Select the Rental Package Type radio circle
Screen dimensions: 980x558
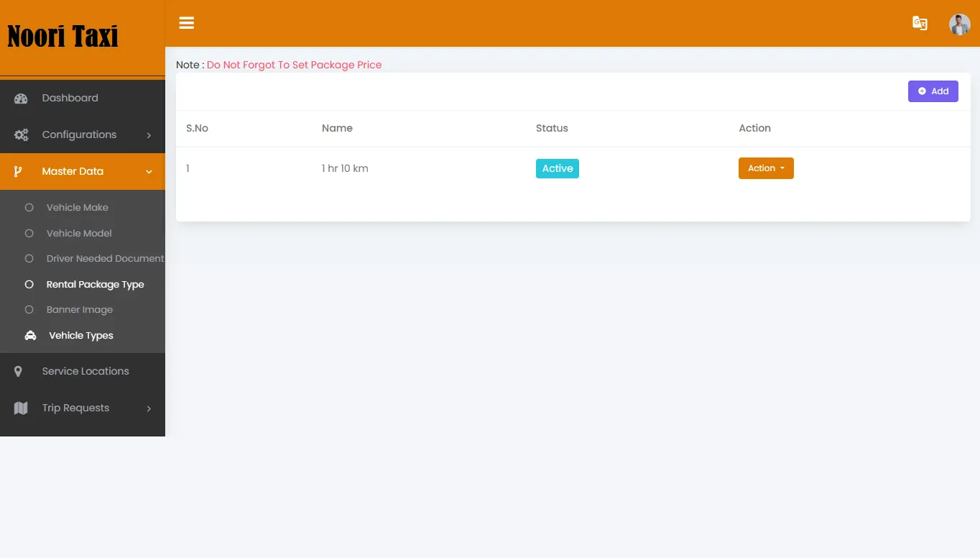[29, 284]
